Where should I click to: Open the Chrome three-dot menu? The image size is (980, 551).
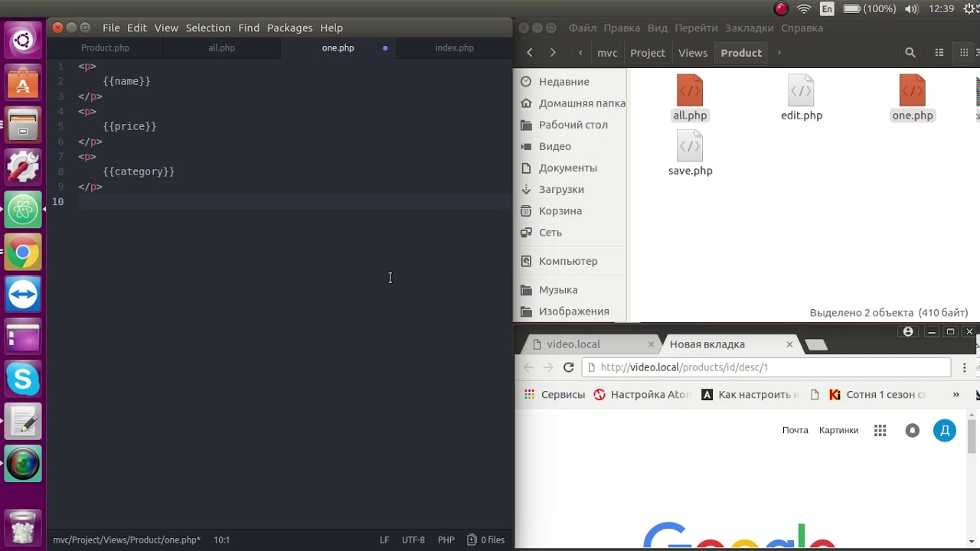965,367
